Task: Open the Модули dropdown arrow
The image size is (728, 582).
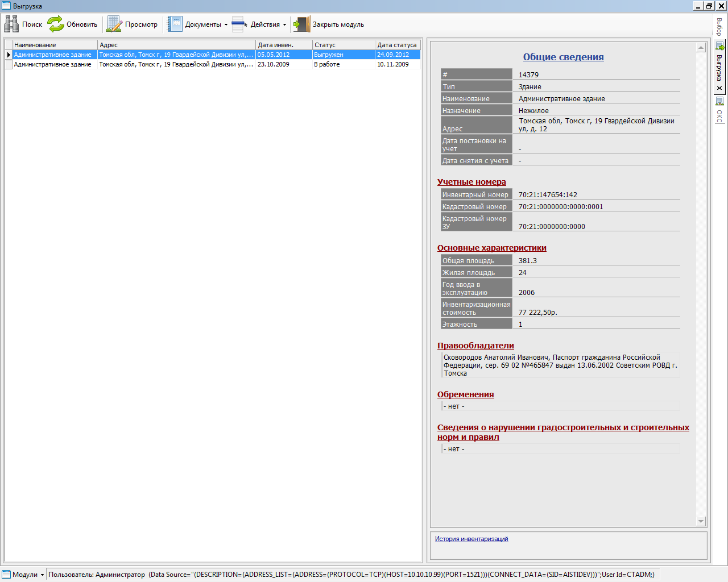Action: point(42,575)
